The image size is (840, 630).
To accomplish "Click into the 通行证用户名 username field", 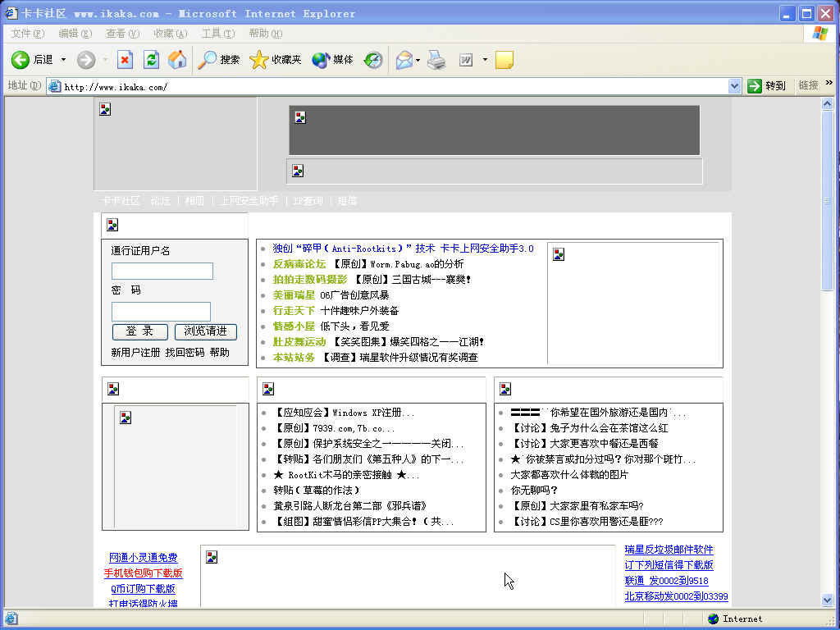I will click(162, 272).
